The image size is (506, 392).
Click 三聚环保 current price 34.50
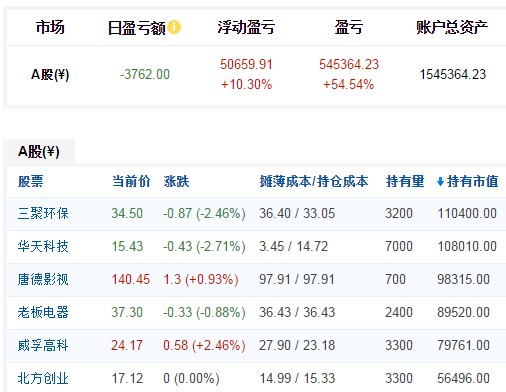127,213
